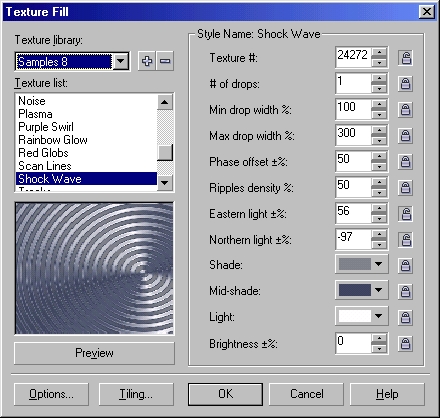Decrease the Min drop width value
This screenshot has width=440, height=418.
379,115
